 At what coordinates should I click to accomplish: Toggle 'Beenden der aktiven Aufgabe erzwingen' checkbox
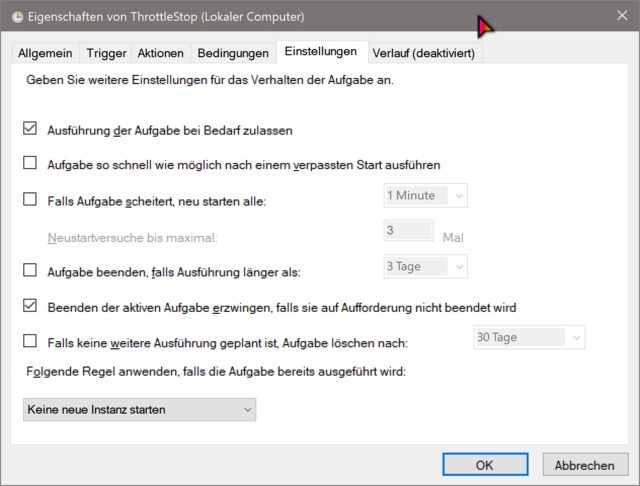click(30, 305)
